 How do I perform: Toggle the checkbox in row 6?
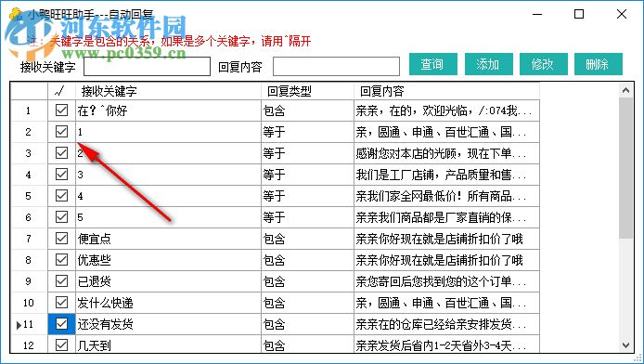tap(61, 217)
